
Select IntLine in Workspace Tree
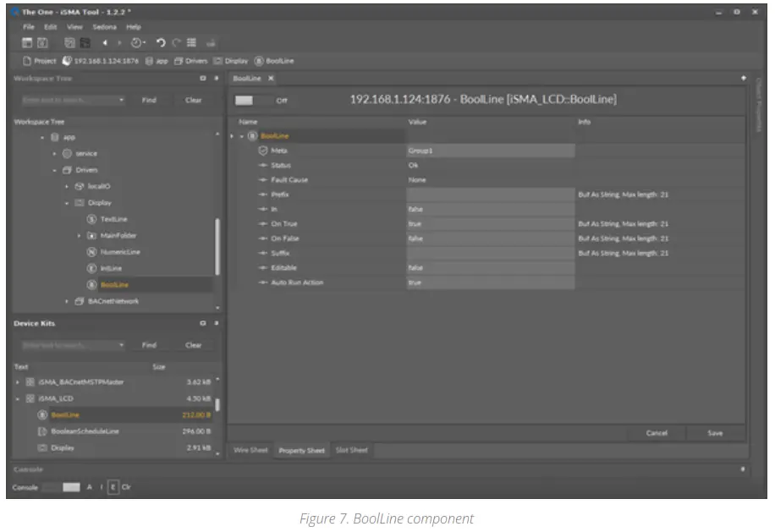pyautogui.click(x=111, y=268)
